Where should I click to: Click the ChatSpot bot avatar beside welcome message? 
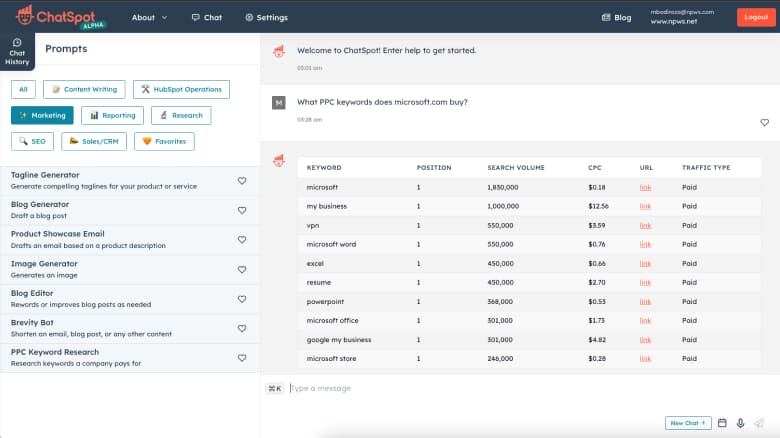click(279, 51)
